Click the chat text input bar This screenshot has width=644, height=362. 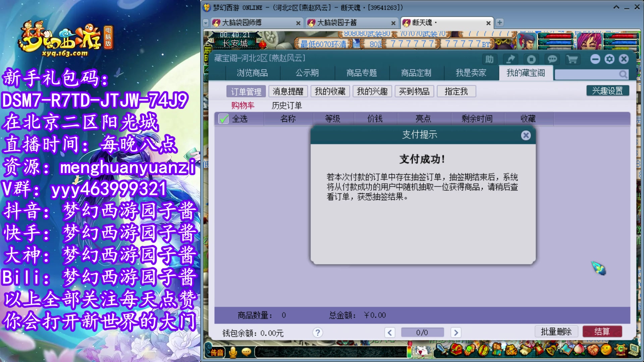[330, 352]
